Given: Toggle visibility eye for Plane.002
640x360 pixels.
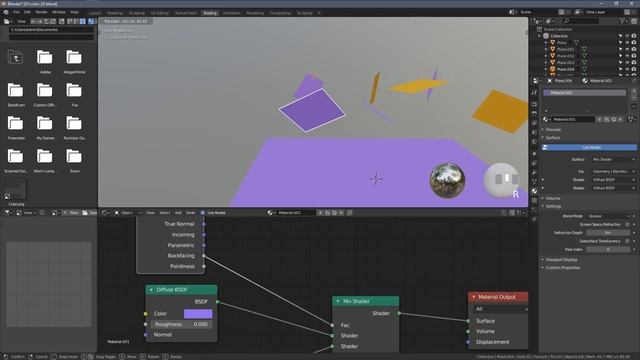Looking at the screenshot, I should click(x=627, y=56).
